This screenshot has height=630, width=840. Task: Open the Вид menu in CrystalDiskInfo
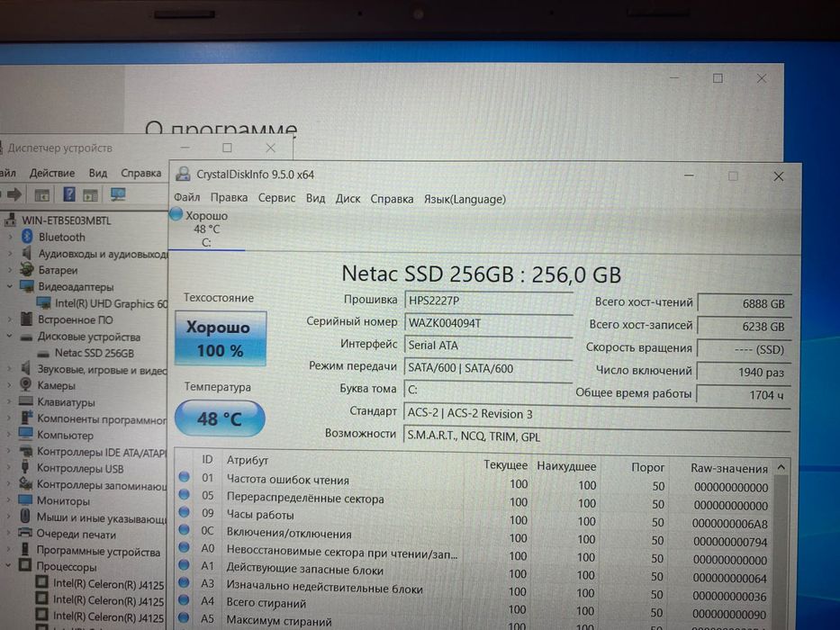point(315,198)
